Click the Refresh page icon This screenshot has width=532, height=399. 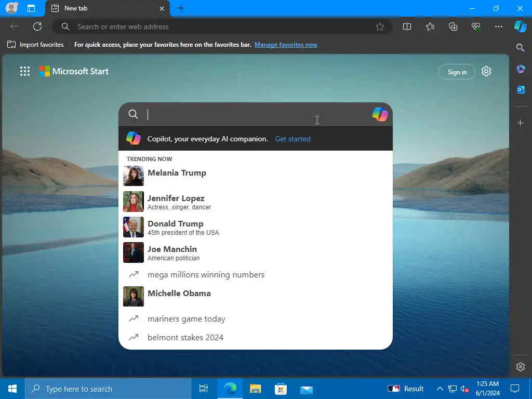(37, 26)
